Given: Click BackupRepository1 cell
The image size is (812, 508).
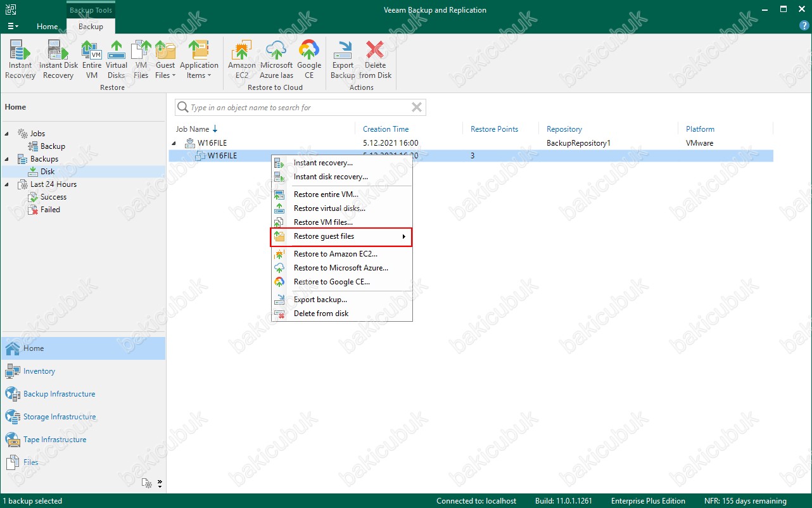Looking at the screenshot, I should [578, 143].
